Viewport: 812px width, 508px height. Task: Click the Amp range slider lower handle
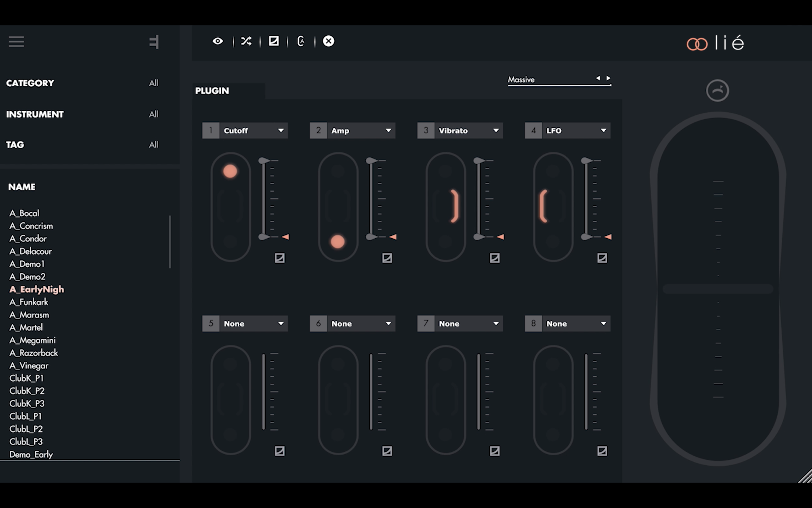pos(372,237)
